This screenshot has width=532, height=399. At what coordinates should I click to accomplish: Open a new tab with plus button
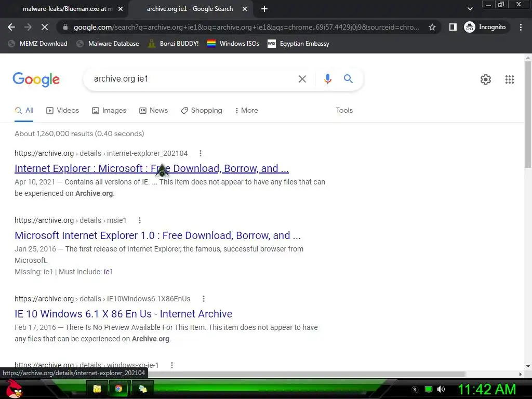[264, 9]
